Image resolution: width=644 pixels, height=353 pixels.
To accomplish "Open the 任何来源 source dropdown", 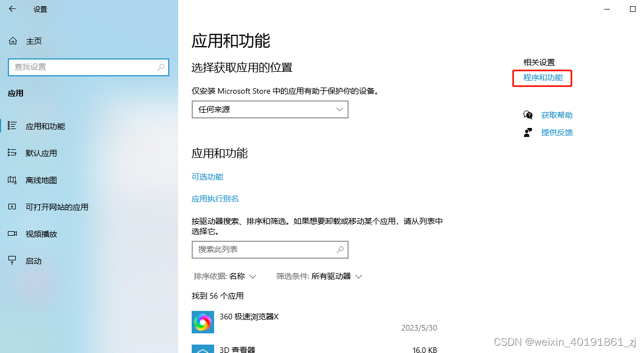I will click(x=270, y=109).
